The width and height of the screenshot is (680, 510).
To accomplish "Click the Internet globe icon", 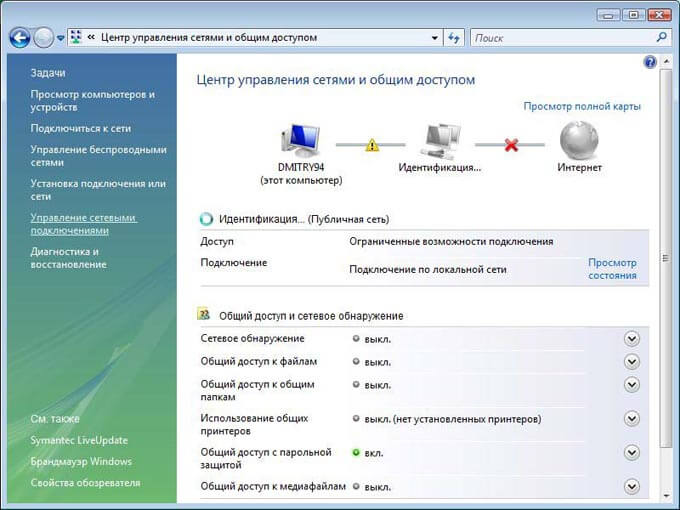I will (x=579, y=141).
